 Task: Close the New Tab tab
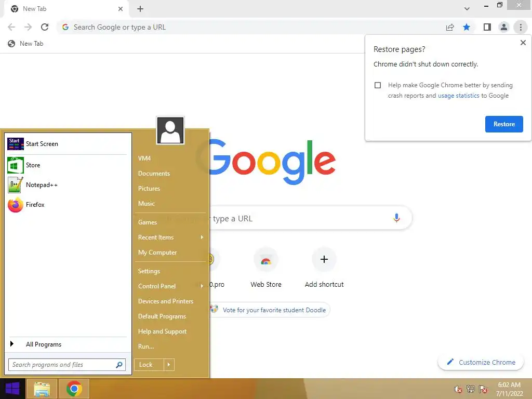121,9
